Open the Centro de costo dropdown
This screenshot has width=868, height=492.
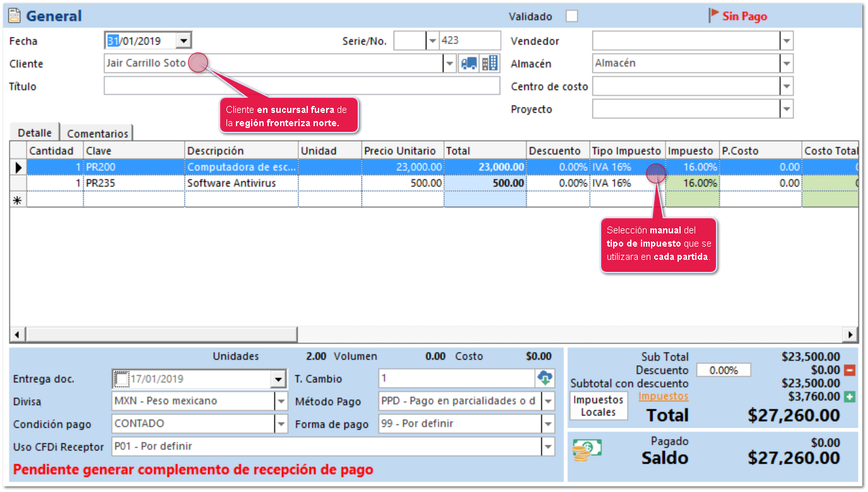[x=787, y=86]
